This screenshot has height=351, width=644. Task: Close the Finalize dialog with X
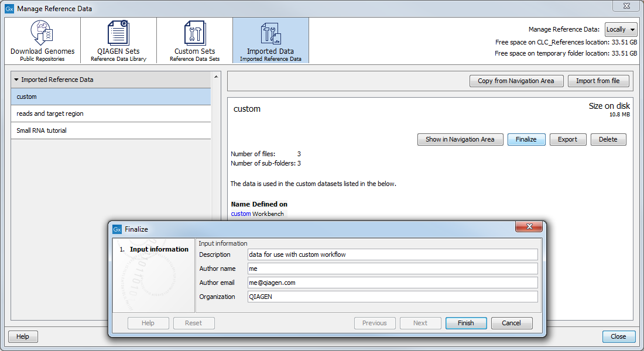(x=529, y=227)
